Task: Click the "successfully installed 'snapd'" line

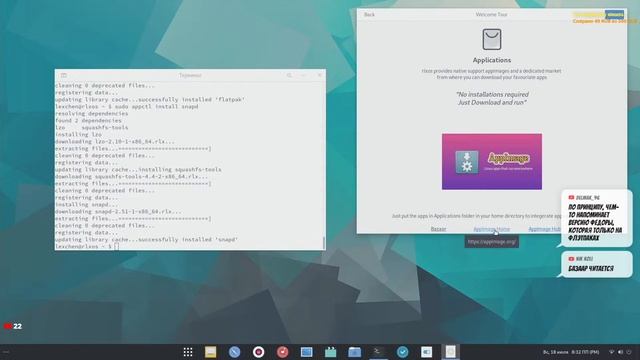Action: tap(146, 240)
